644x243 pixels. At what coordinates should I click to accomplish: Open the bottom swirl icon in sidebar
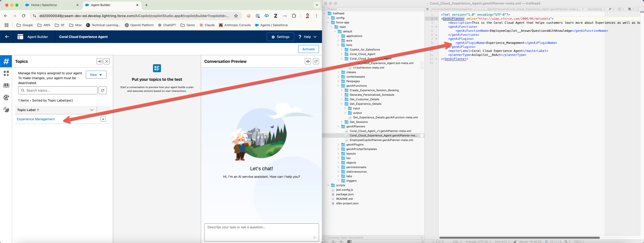6,110
